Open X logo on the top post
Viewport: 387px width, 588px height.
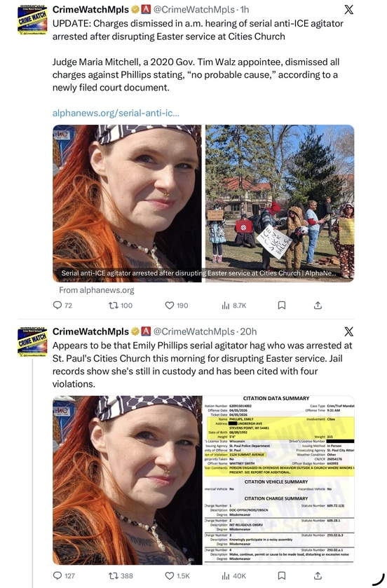click(x=348, y=9)
